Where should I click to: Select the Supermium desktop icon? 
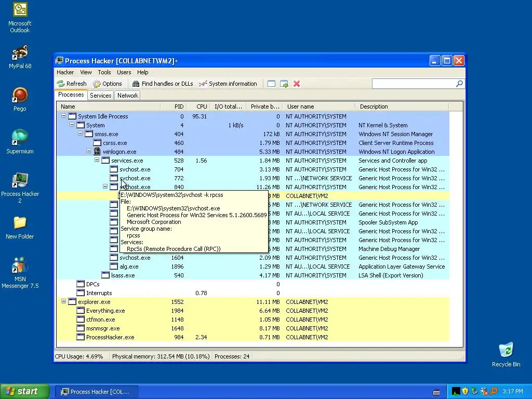click(20, 142)
